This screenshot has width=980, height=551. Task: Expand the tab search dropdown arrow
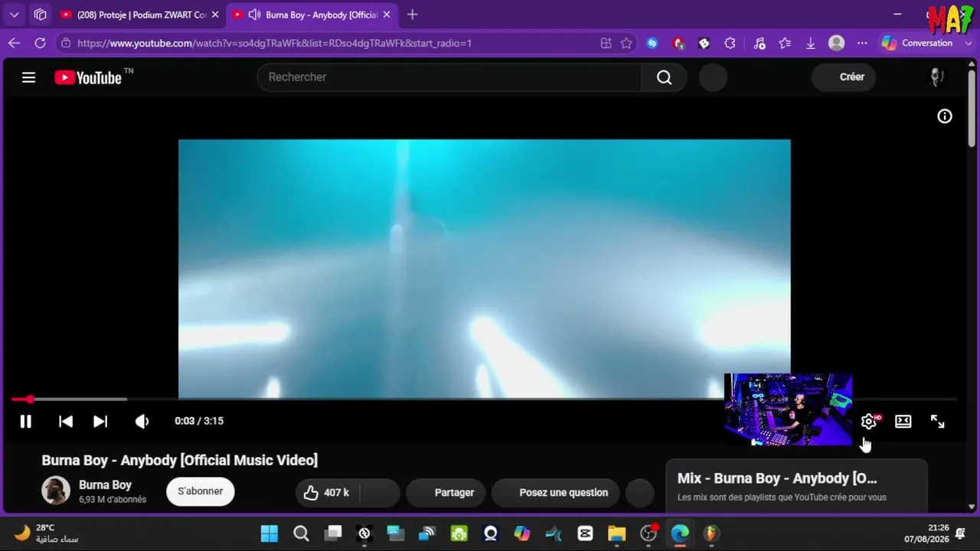click(x=14, y=15)
